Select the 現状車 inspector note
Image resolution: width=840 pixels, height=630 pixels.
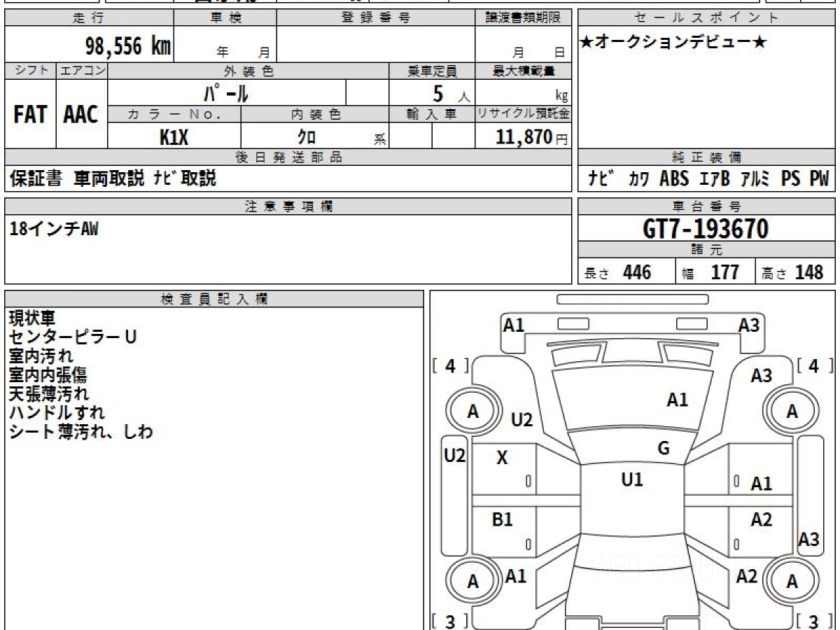pos(31,318)
